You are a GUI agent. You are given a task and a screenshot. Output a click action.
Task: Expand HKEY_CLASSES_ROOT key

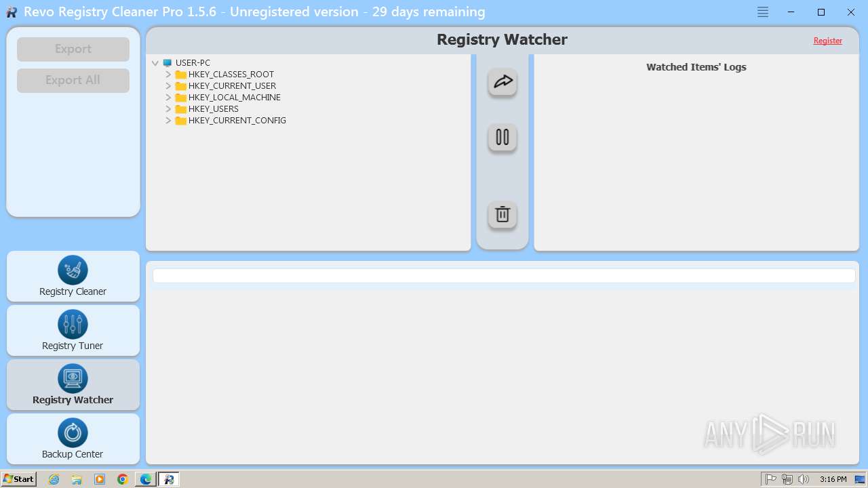pos(168,75)
